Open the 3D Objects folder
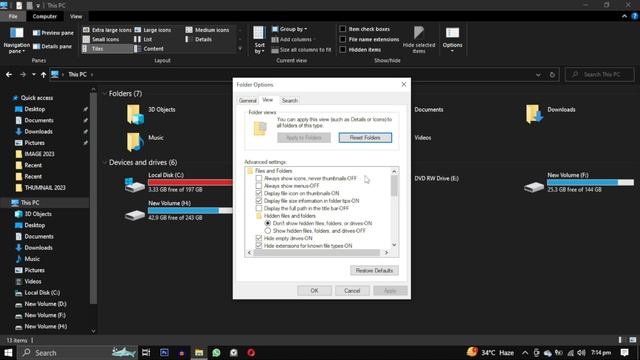 [151, 113]
